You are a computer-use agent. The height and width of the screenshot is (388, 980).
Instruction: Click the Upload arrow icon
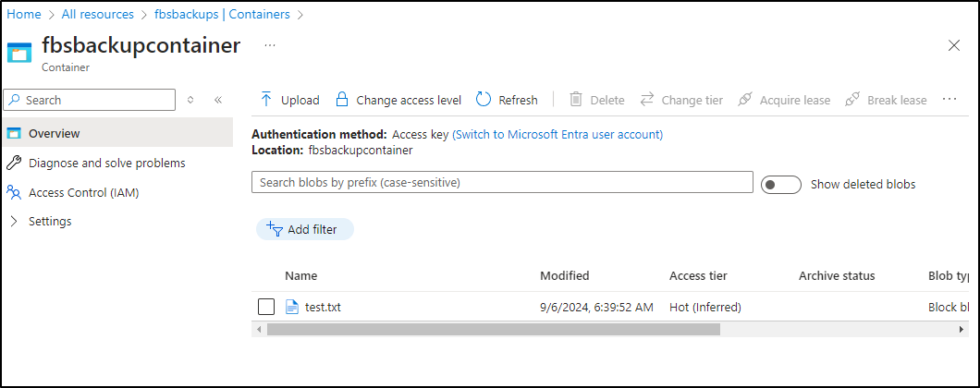tap(266, 100)
